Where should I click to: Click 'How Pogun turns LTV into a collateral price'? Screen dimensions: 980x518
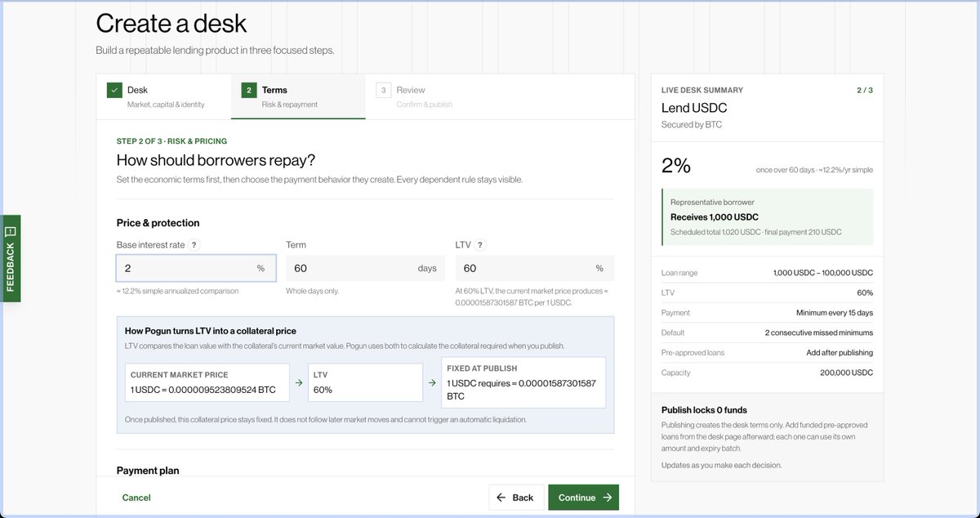[x=210, y=331]
